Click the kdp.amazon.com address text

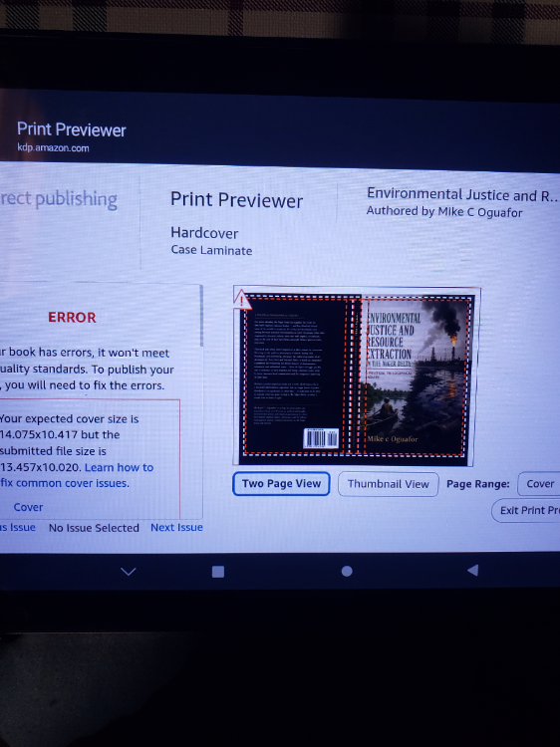click(x=53, y=147)
